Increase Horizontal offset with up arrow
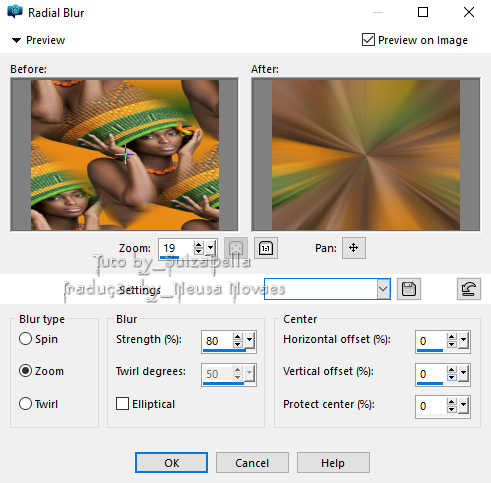Viewport: 491px width, 483px height. point(452,337)
